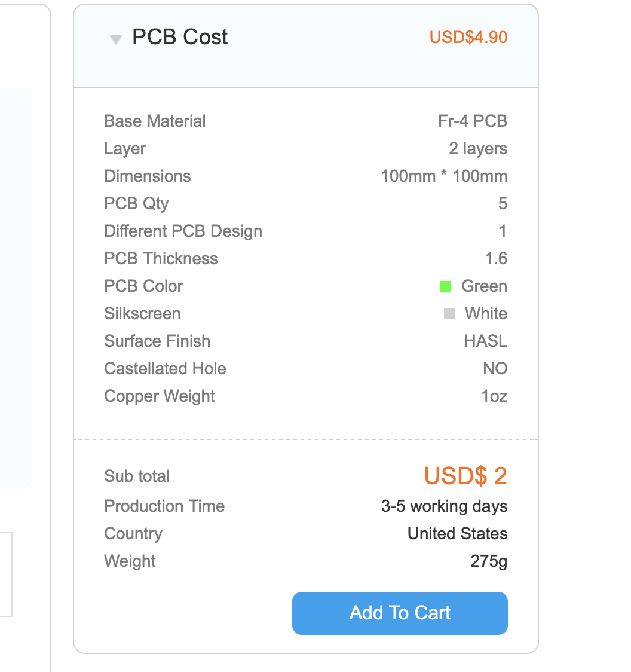The height and width of the screenshot is (672, 631).
Task: Click the 3-5 working days production time
Action: coord(444,506)
